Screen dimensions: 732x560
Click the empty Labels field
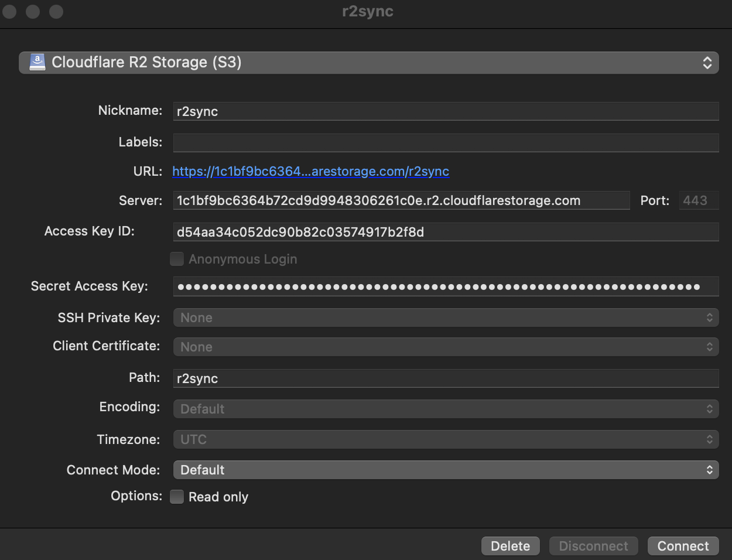coord(445,142)
